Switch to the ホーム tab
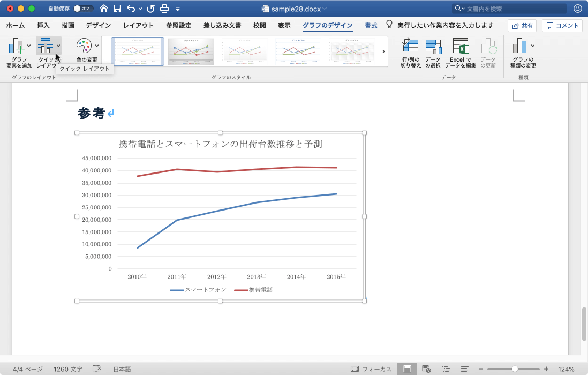The height and width of the screenshot is (375, 588). pyautogui.click(x=16, y=26)
